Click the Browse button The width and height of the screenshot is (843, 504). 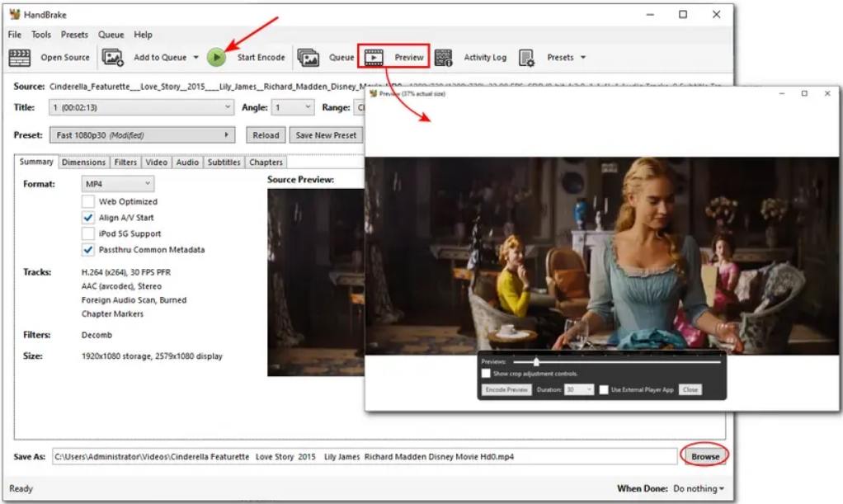coord(704,456)
